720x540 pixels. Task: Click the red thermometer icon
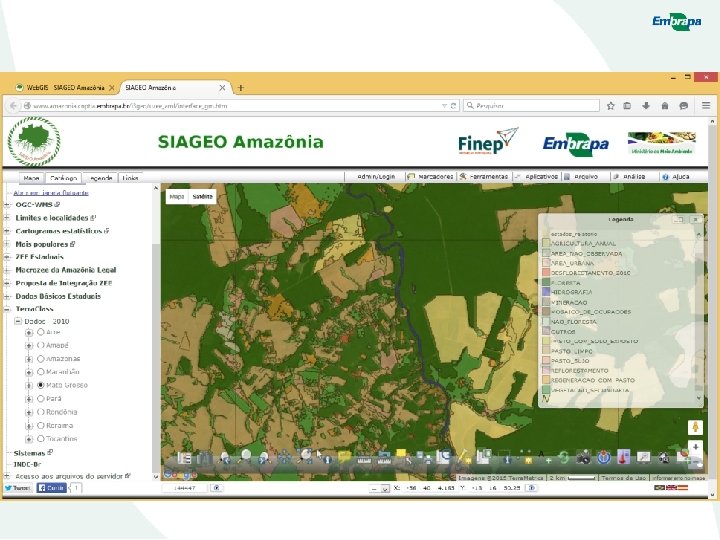(624, 457)
